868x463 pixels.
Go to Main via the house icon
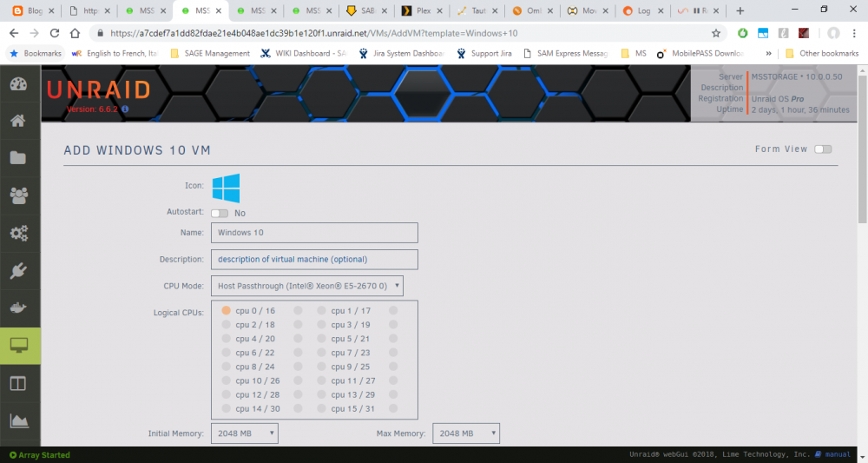(x=18, y=121)
